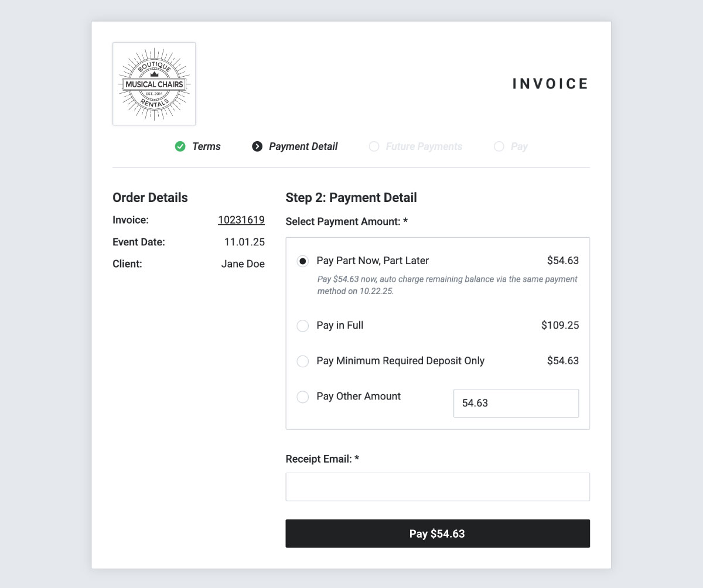Click the other amount field showing 54.63

coord(516,403)
